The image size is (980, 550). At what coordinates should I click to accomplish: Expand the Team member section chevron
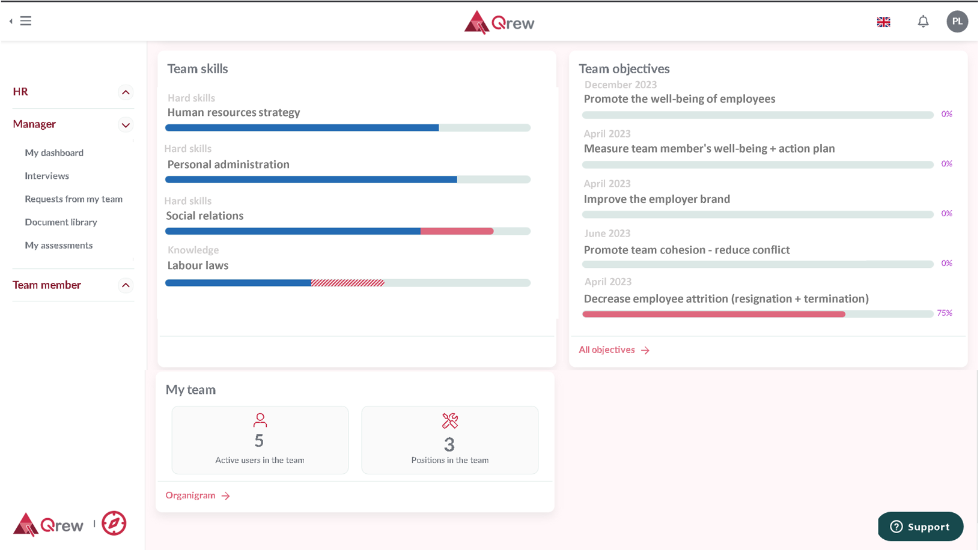[126, 285]
